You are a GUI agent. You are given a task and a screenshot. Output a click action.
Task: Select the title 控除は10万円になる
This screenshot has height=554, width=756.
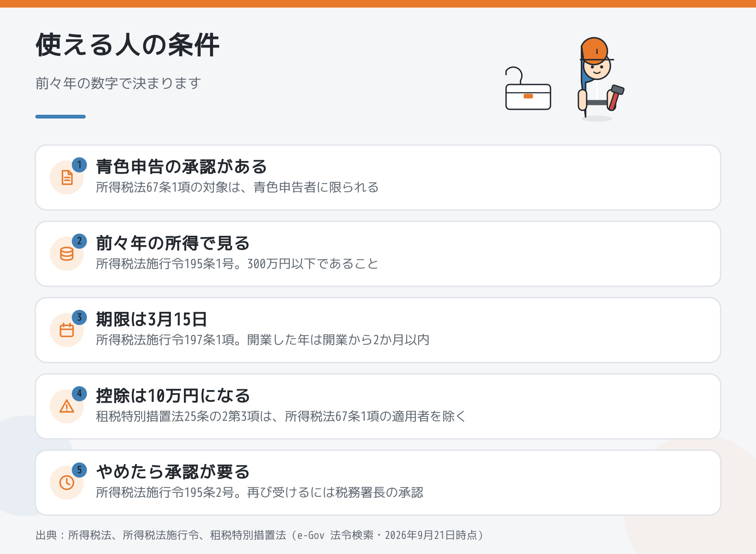(173, 396)
